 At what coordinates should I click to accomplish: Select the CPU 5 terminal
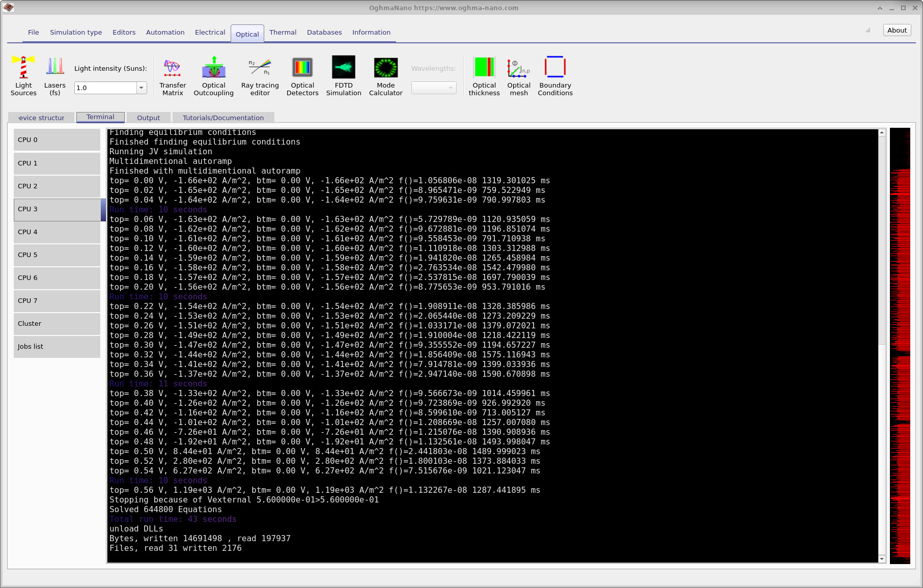tap(57, 255)
